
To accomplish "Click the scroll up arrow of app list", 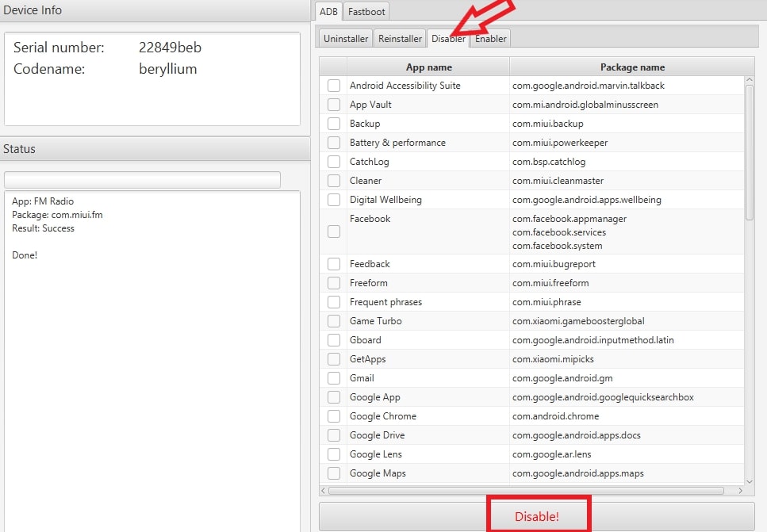I will point(749,80).
